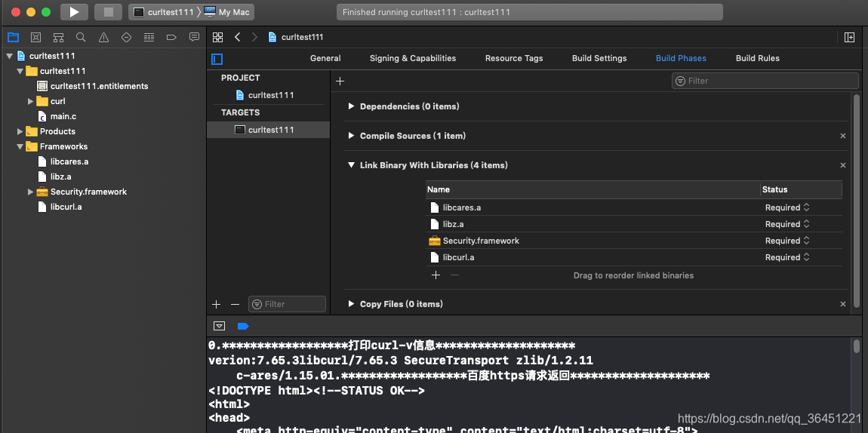Open the related items grid menu

217,37
